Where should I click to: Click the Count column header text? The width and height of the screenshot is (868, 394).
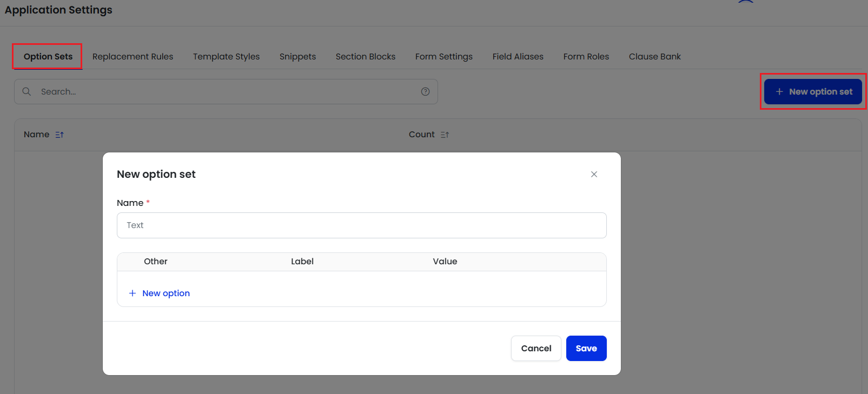pos(422,135)
